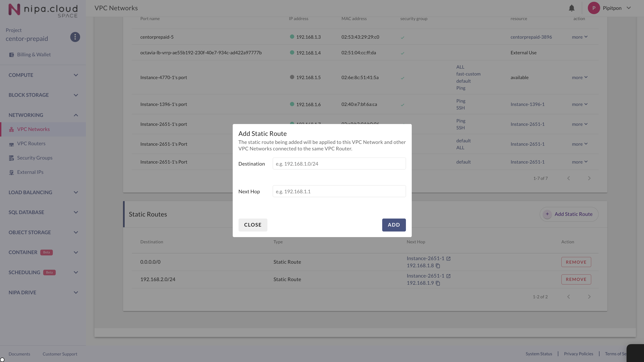Image resolution: width=644 pixels, height=362 pixels.
Task: Go to VPC Routers in sidebar
Action: (x=31, y=143)
